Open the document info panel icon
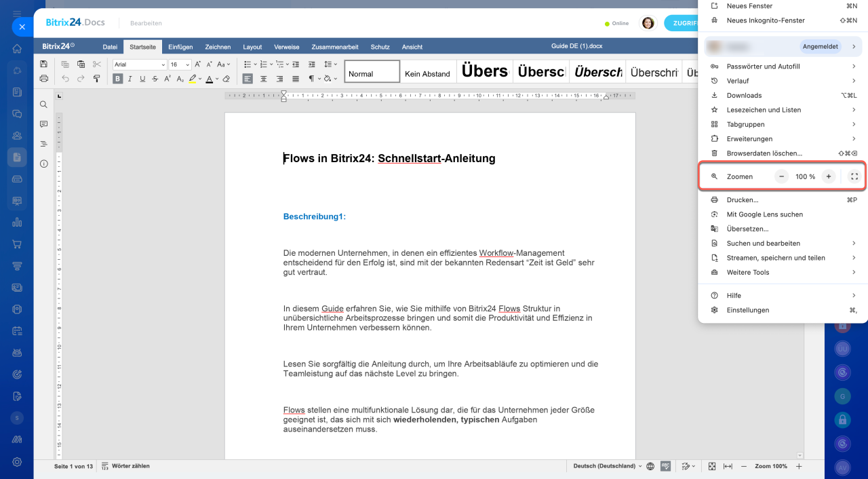The image size is (868, 479). pyautogui.click(x=43, y=164)
